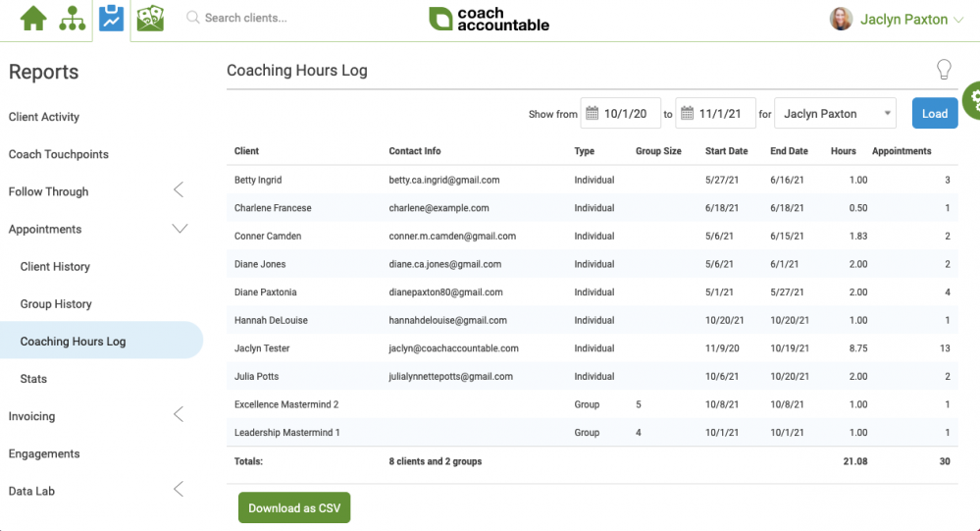This screenshot has width=980, height=531.
Task: Click the start date calendar icon
Action: 592,113
